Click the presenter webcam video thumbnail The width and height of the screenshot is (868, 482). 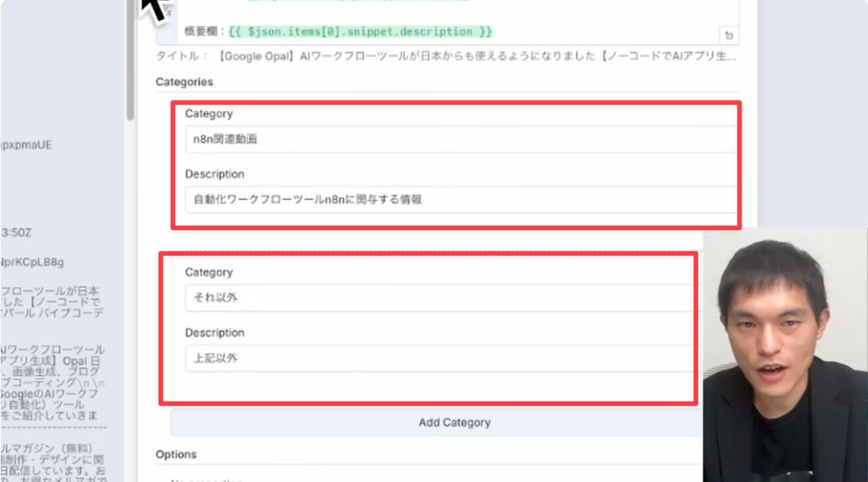click(x=785, y=355)
